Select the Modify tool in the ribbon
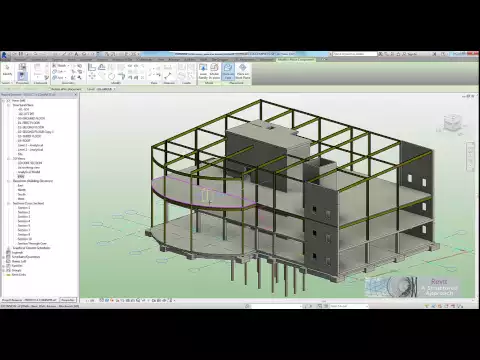The height and width of the screenshot is (360, 480). 7,71
